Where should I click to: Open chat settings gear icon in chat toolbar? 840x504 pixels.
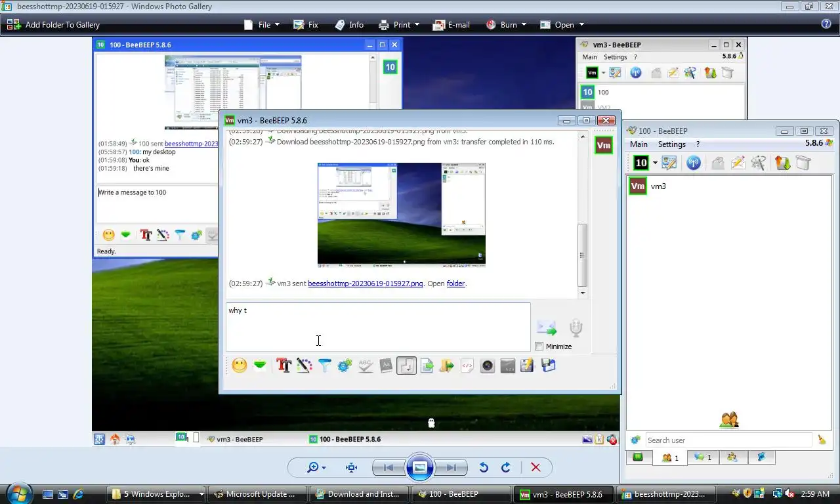coord(345,366)
